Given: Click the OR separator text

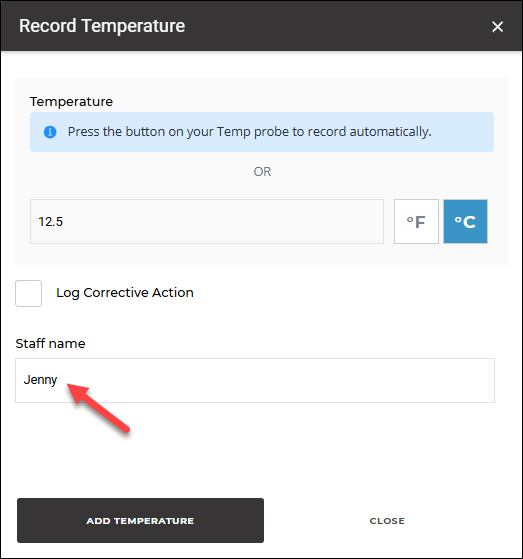Looking at the screenshot, I should point(262,172).
